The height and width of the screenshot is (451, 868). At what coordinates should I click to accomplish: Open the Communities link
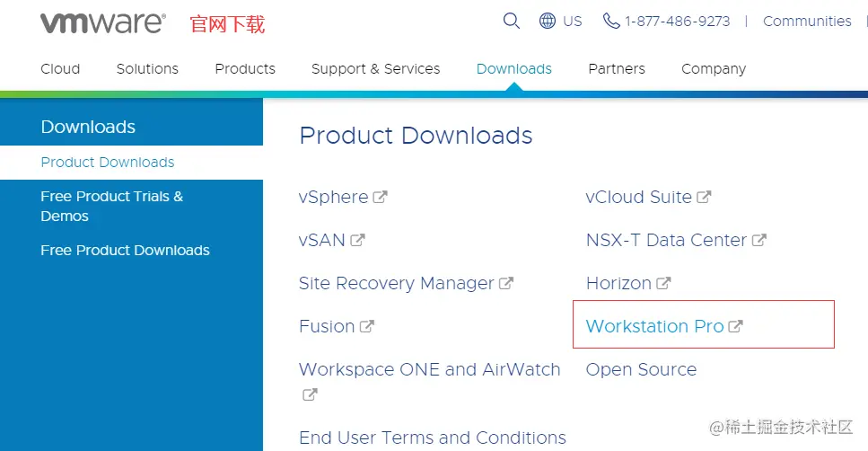807,22
